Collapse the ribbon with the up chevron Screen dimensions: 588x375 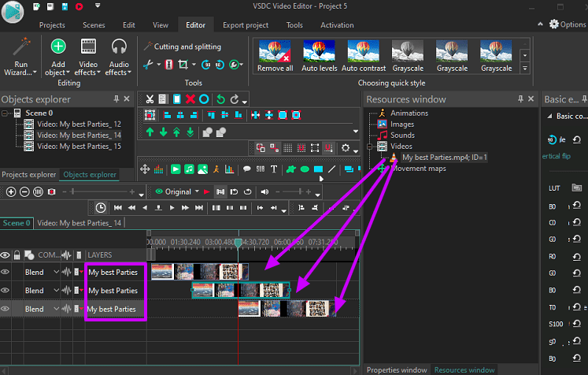540,24
